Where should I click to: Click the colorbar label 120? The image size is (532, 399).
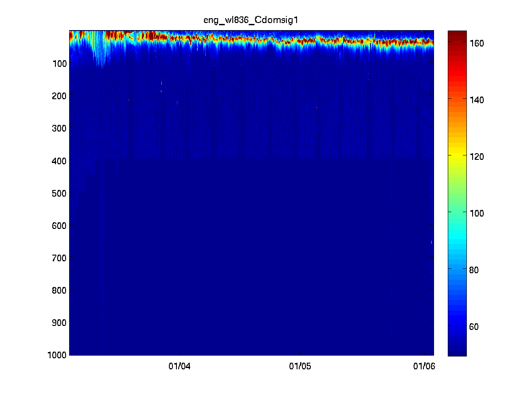click(x=477, y=157)
